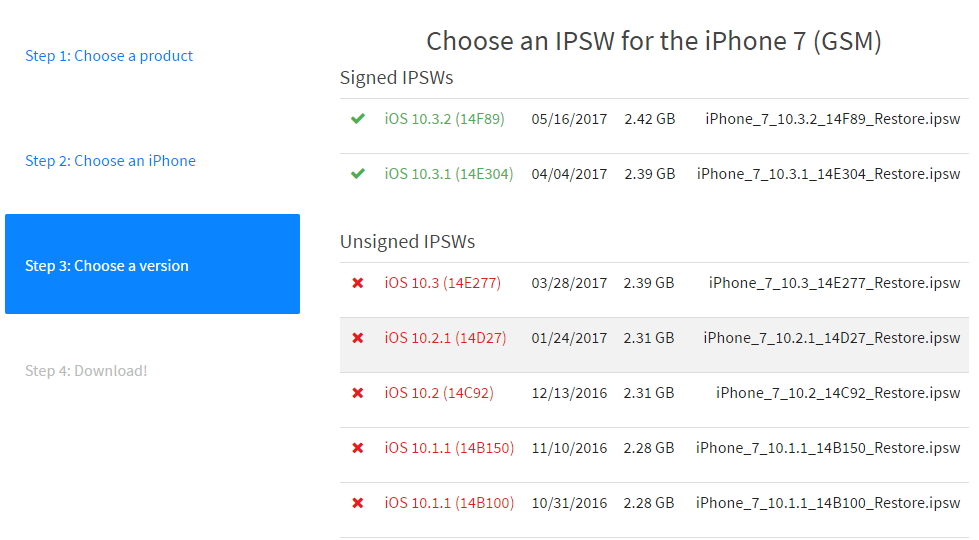The height and width of the screenshot is (540, 979).
Task: Click the iOS 10.2 (14C92) link
Action: coord(438,393)
